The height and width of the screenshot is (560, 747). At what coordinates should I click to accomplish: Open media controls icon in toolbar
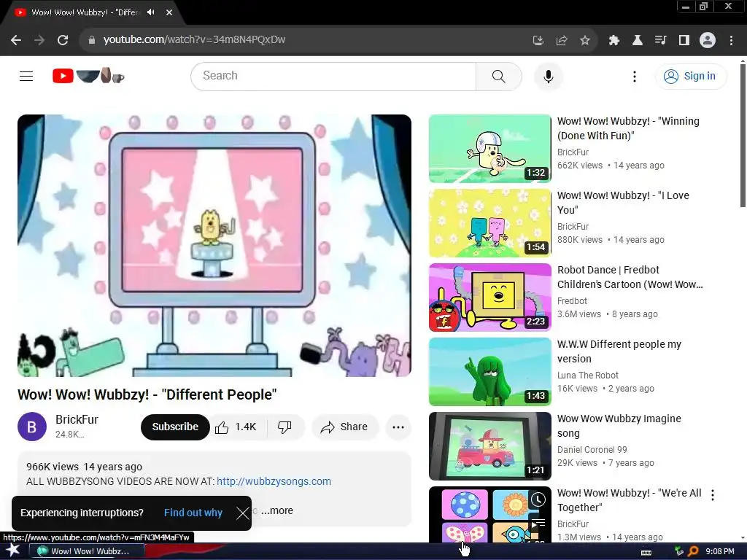[660, 40]
